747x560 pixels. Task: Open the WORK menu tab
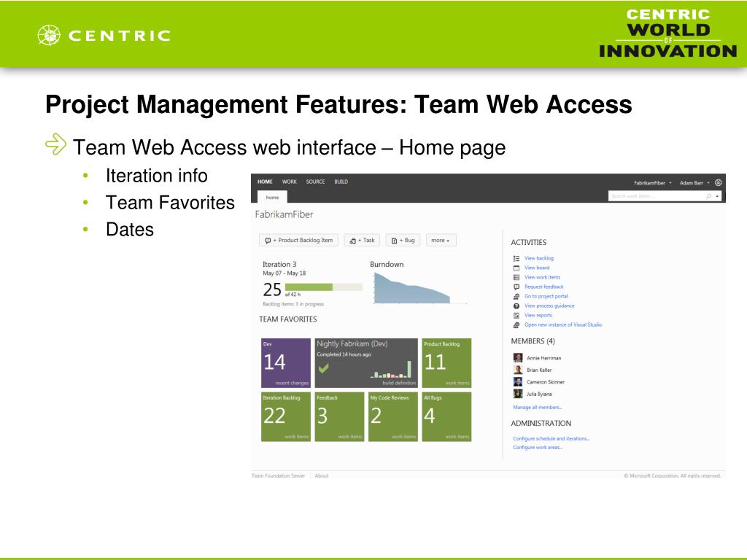289,182
